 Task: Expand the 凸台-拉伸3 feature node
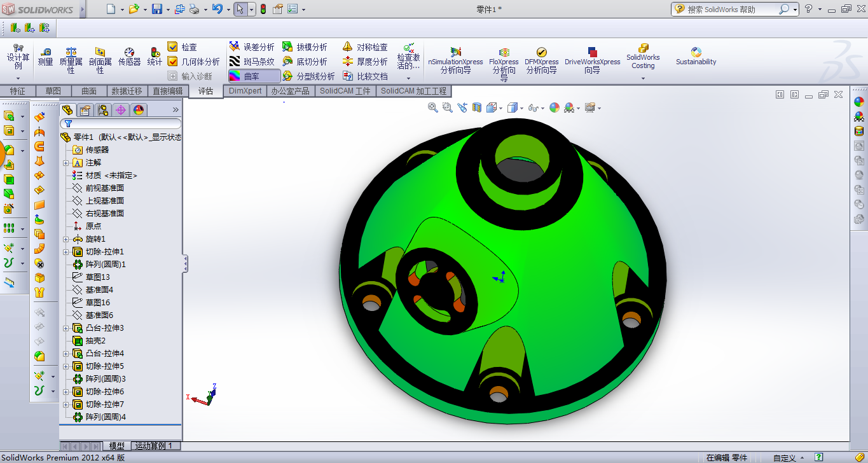[65, 328]
